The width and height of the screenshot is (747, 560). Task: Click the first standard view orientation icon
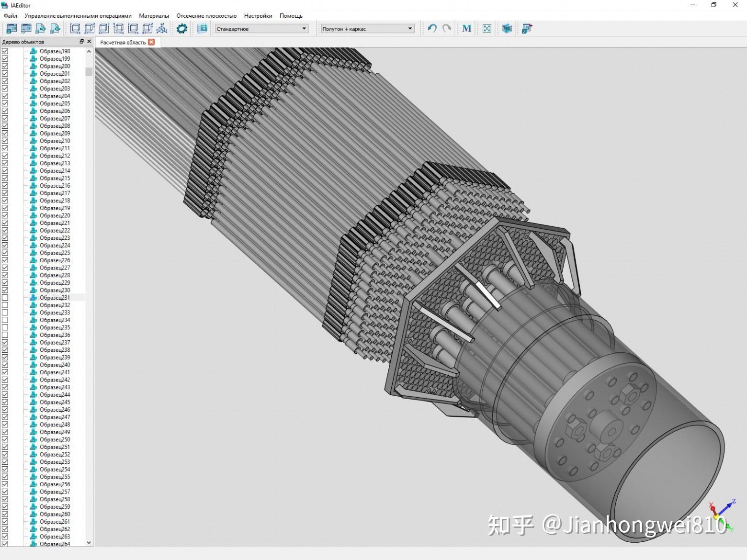(x=75, y=28)
